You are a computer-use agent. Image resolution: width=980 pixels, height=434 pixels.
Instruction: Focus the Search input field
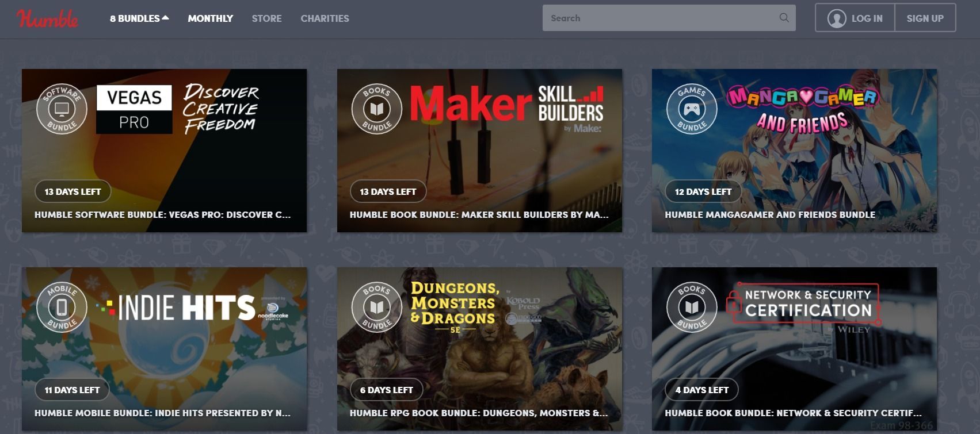coord(669,18)
